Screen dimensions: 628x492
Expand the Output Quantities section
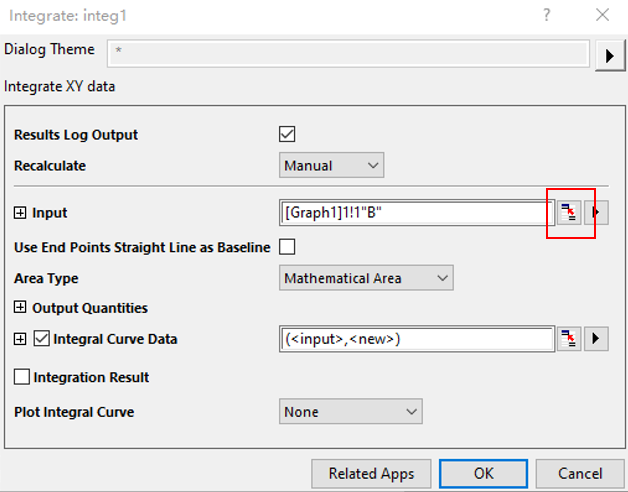tap(21, 308)
